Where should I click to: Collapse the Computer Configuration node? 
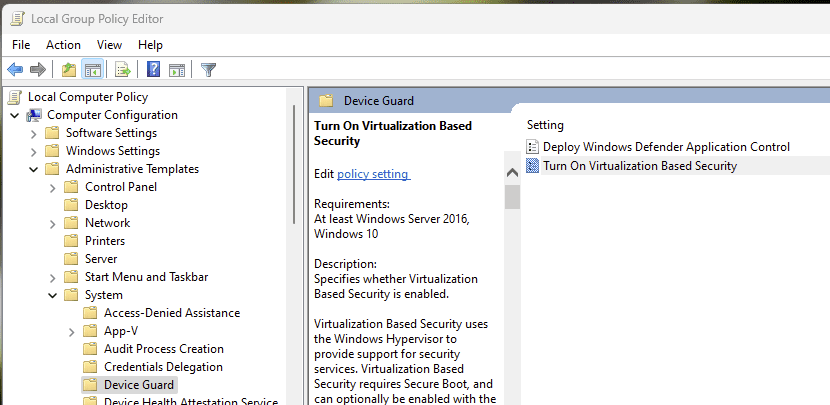tap(14, 115)
